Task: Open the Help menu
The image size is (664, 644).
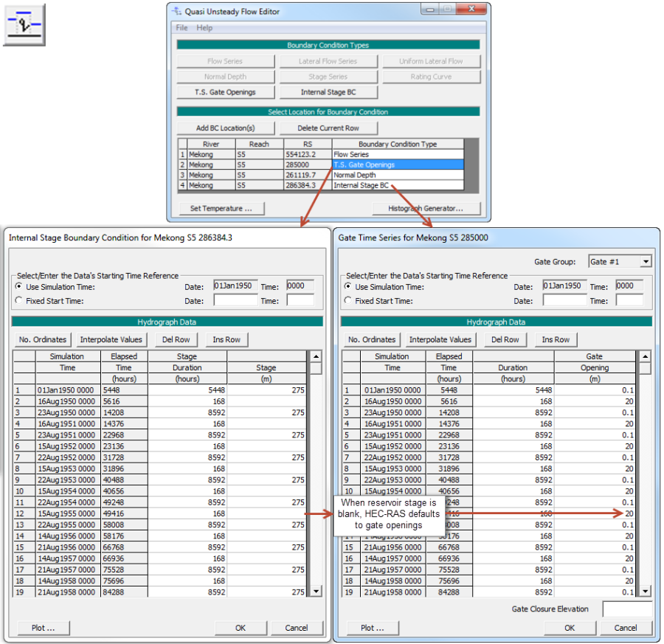Action: click(204, 28)
